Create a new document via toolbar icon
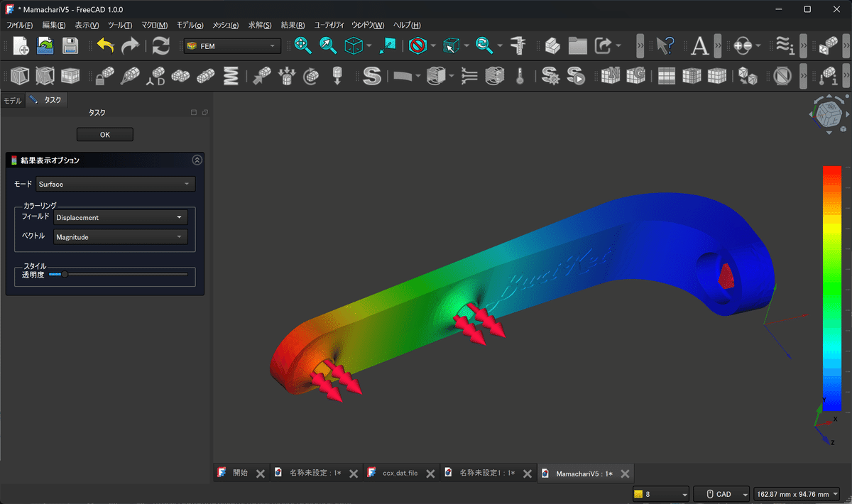This screenshot has height=504, width=852. pos(21,46)
